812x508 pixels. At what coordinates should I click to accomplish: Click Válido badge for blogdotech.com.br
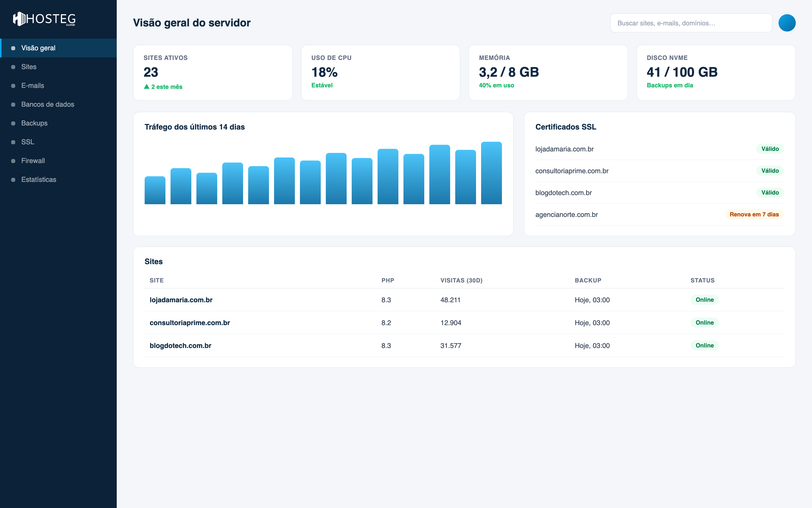770,193
